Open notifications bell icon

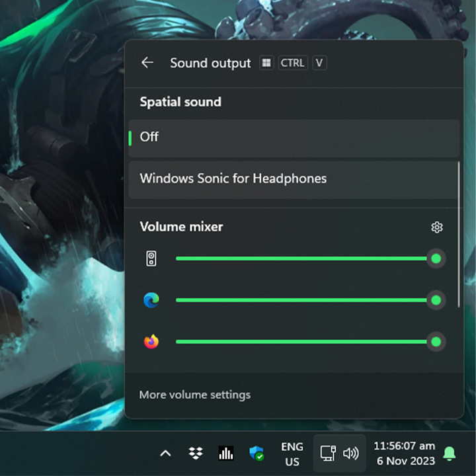click(450, 454)
